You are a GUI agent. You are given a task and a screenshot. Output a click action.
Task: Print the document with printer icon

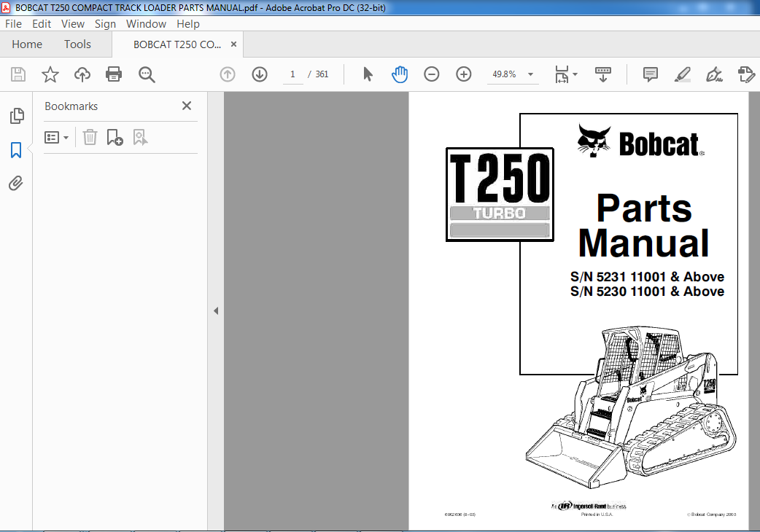[x=114, y=74]
